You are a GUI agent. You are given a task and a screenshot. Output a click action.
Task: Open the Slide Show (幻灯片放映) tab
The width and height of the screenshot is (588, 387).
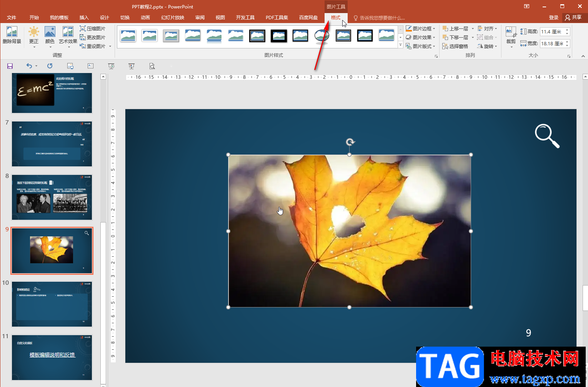click(173, 18)
